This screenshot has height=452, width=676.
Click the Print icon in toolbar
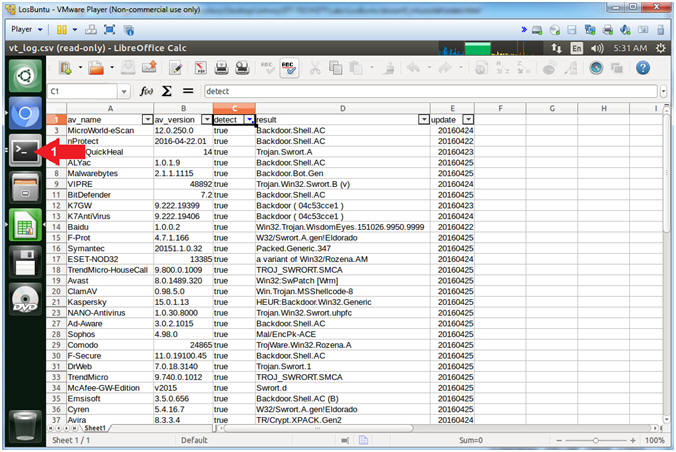(222, 68)
